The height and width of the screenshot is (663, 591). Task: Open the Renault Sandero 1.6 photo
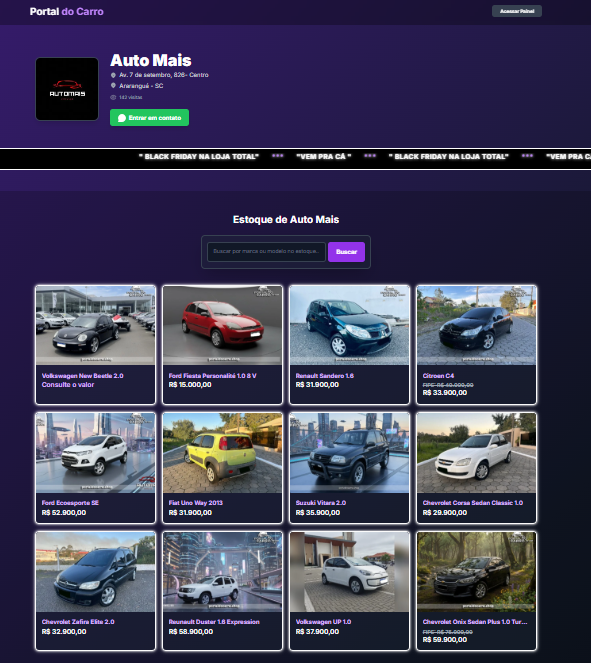pos(349,325)
